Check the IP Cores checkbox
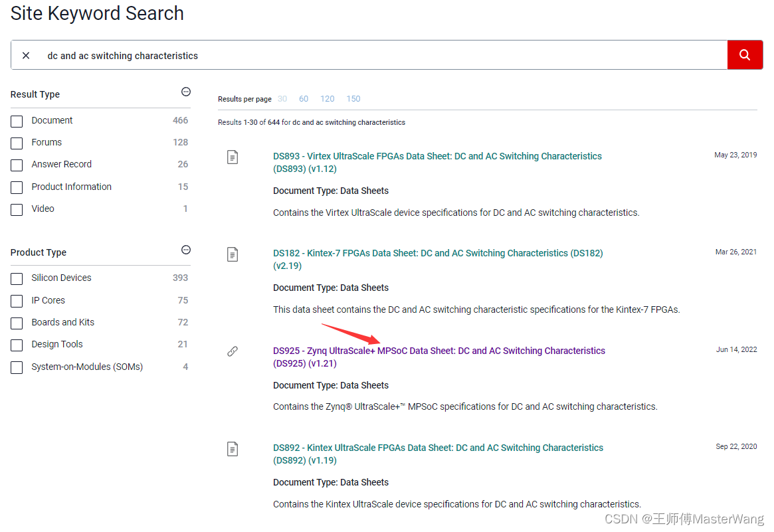 coord(17,301)
